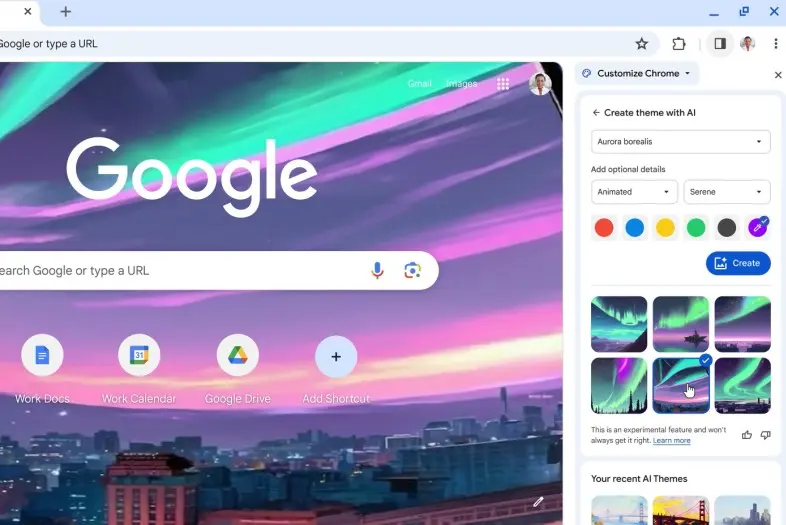Select the bottom-right aurora thumbnail over city
Image resolution: width=786 pixels, height=525 pixels.
click(742, 386)
